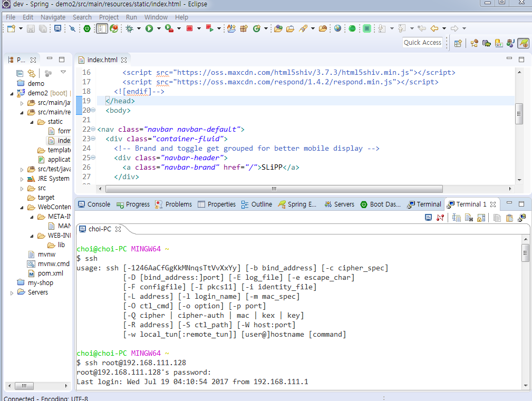The image size is (532, 401).
Task: Toggle Link with Editor in Package Explorer
Action: (32, 73)
